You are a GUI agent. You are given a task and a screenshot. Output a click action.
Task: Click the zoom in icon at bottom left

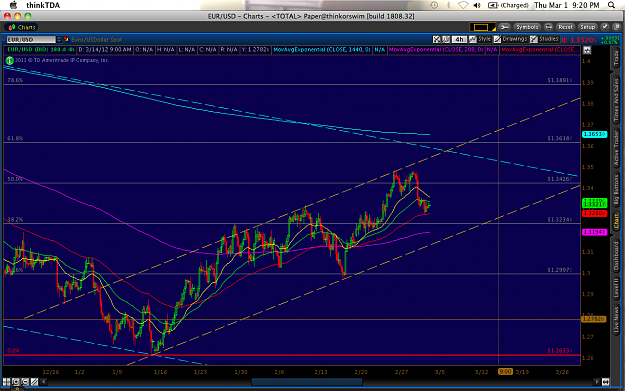click(16, 382)
